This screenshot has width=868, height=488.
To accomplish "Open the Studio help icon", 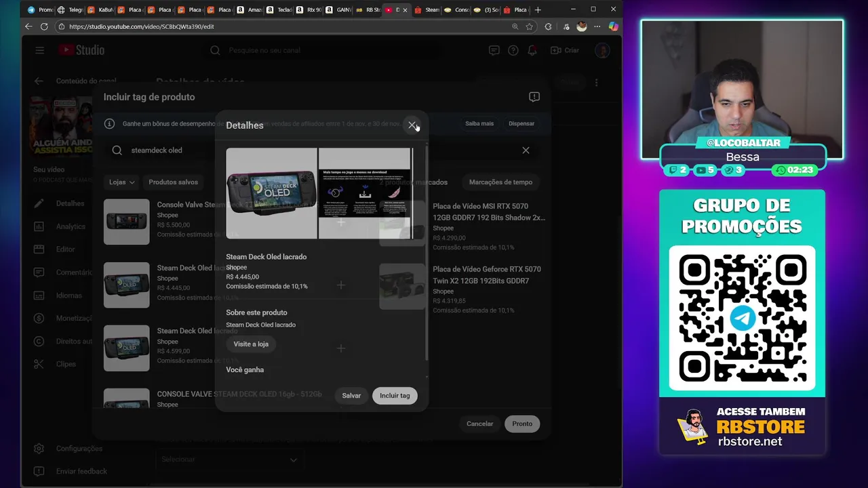I will pos(513,50).
